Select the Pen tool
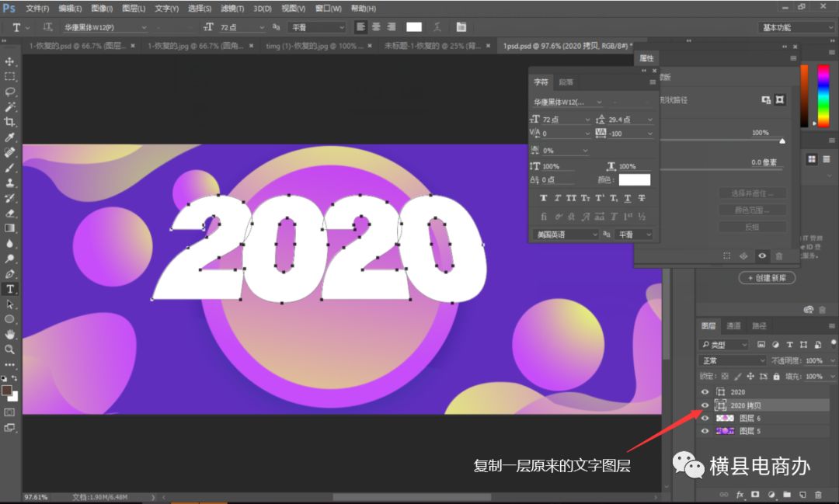This screenshot has width=839, height=504. 9,274
